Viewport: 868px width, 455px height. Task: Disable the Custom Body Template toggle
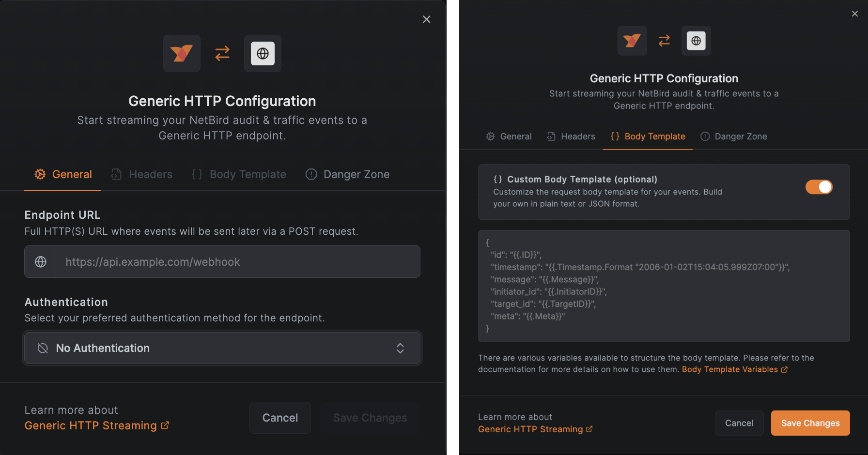pos(819,187)
